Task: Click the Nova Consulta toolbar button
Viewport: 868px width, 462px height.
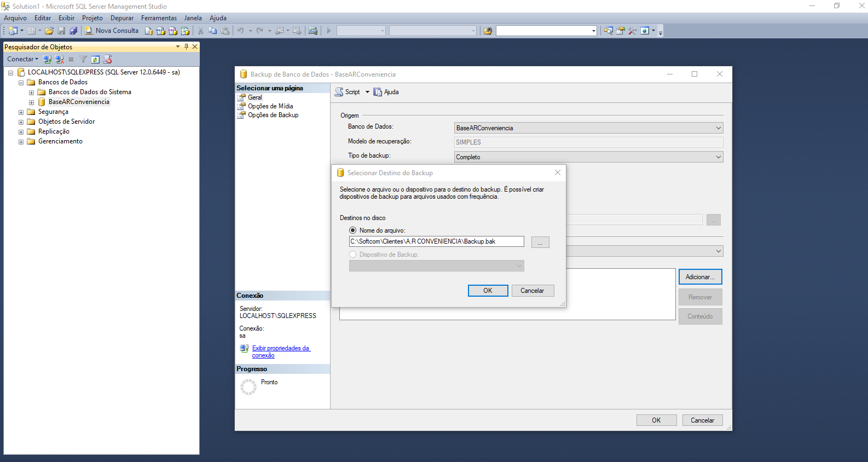Action: point(112,31)
